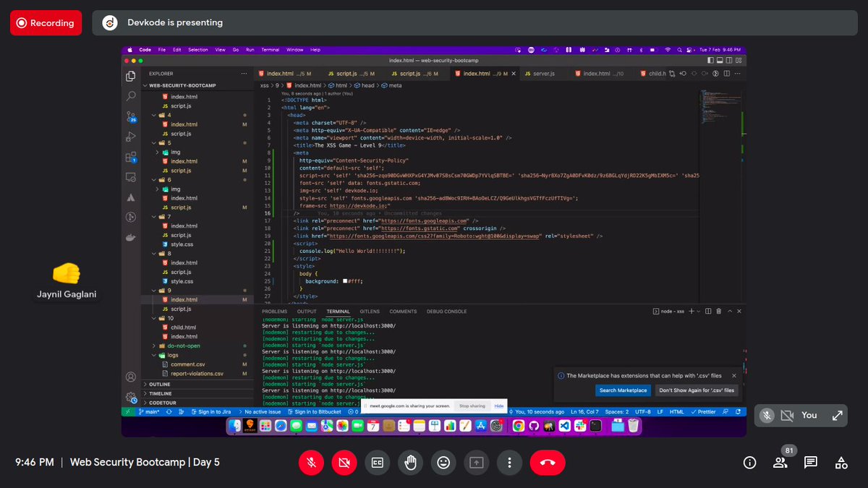This screenshot has width=868, height=488.
Task: Click editor More Actions ellipsis at tab bar end
Action: (737, 74)
